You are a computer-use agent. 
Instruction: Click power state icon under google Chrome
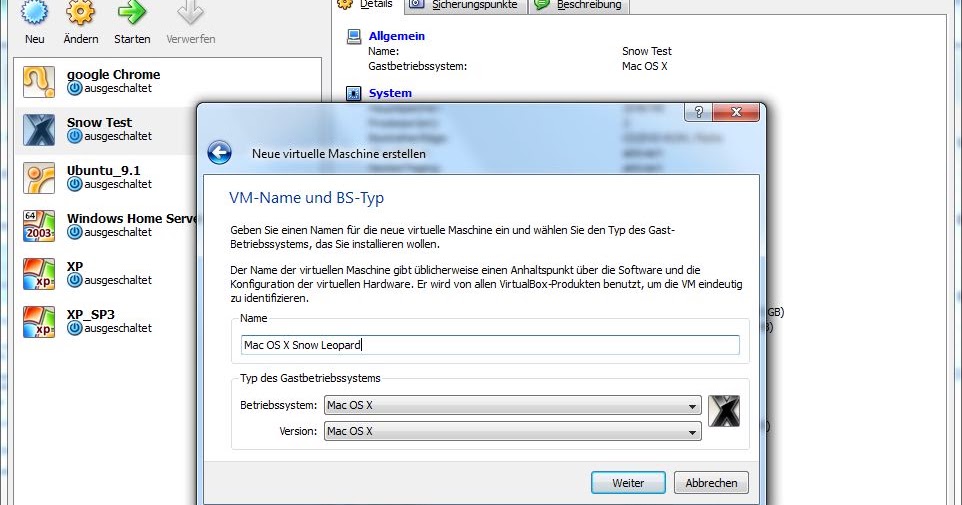click(75, 88)
